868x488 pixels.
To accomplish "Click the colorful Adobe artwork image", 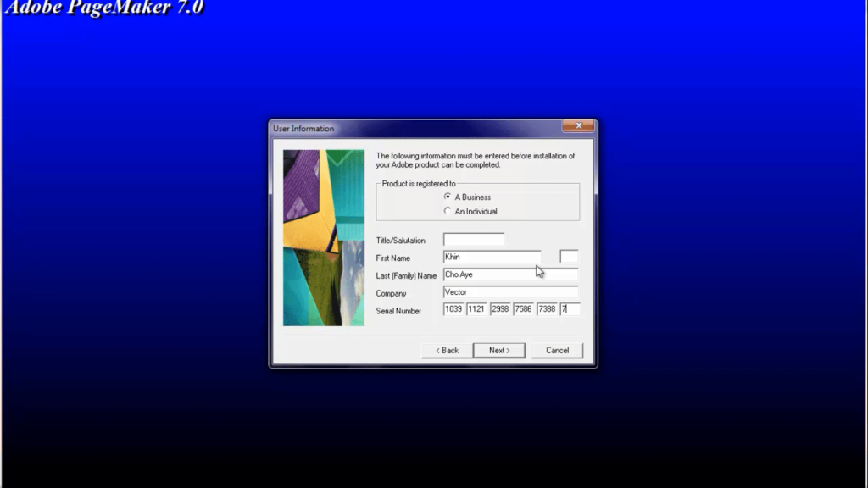I will (324, 237).
